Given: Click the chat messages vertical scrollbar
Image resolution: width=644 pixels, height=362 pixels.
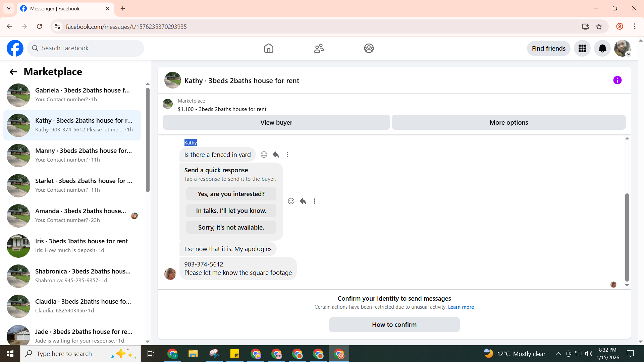Looking at the screenshot, I should coord(627,237).
